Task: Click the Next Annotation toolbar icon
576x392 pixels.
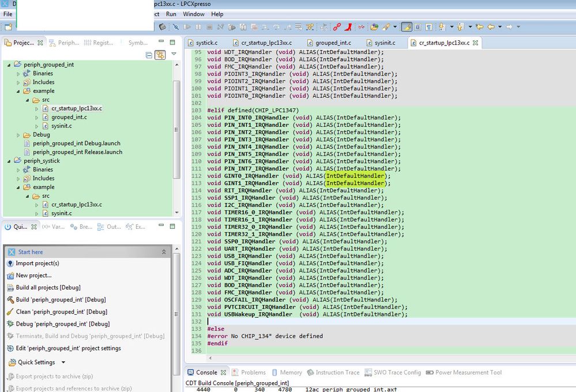Action: pos(442,27)
